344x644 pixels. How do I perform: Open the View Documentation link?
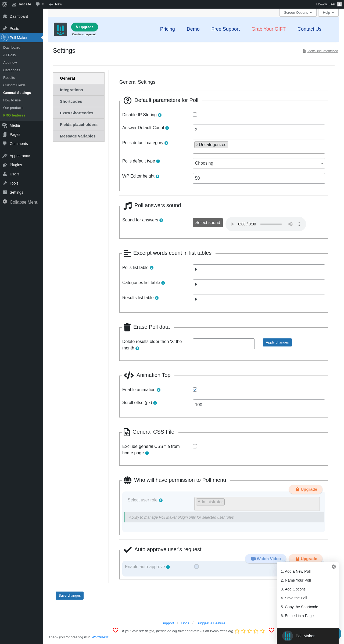tap(322, 51)
